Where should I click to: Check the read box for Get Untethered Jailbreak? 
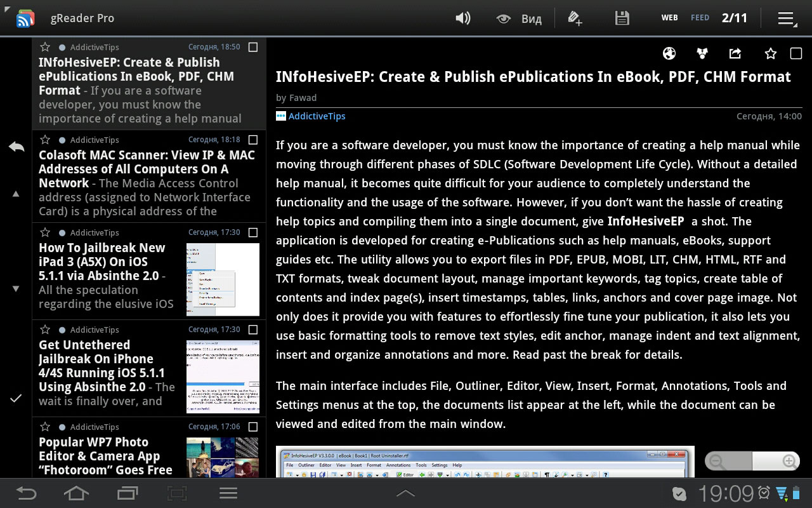(253, 330)
